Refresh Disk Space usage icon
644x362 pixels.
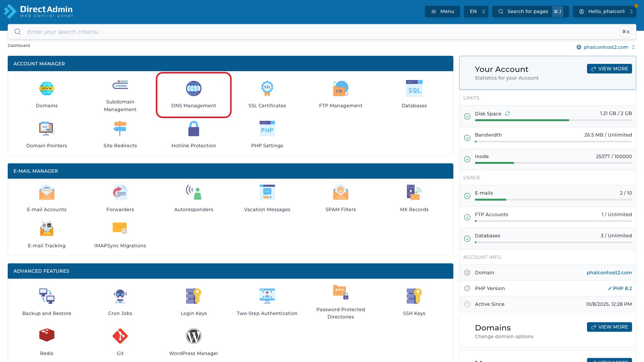click(507, 113)
